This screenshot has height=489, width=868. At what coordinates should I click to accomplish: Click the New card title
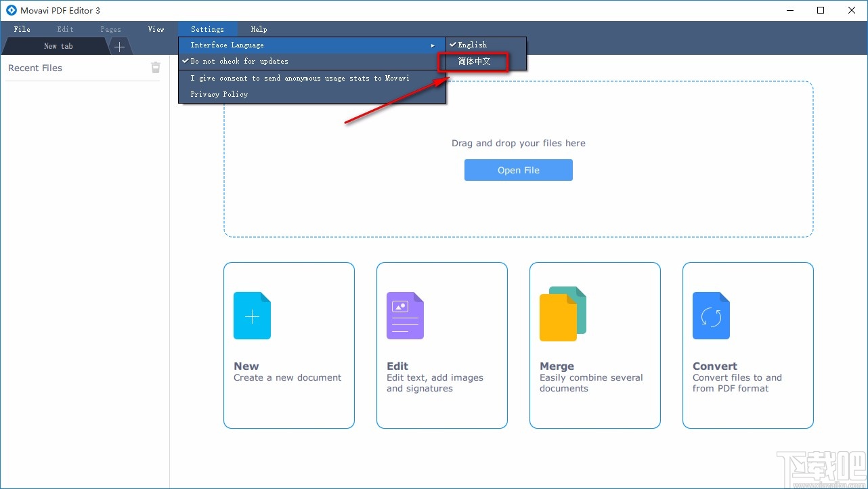(x=246, y=366)
